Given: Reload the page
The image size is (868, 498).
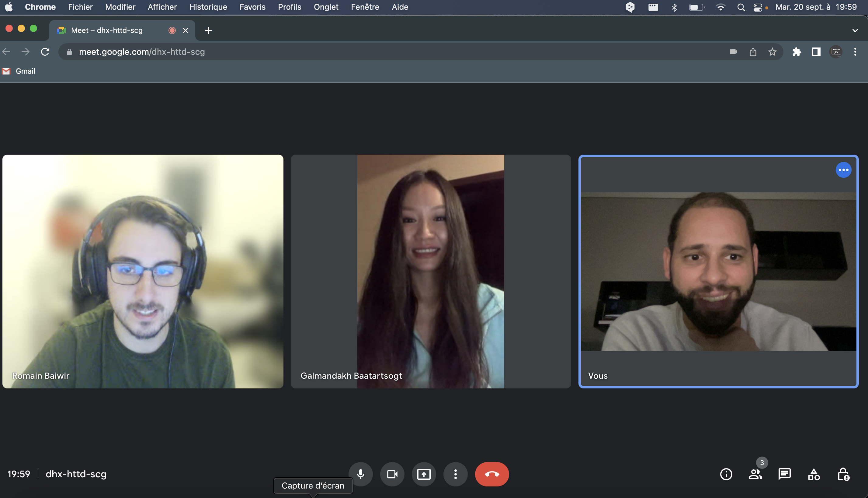Looking at the screenshot, I should coord(45,52).
